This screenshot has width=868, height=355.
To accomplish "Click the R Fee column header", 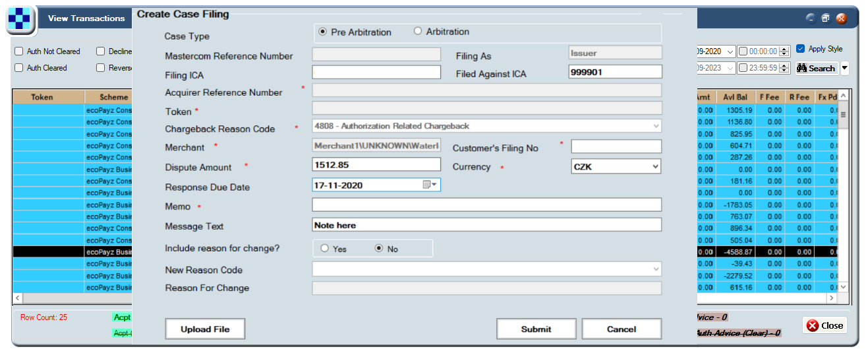I will click(799, 97).
